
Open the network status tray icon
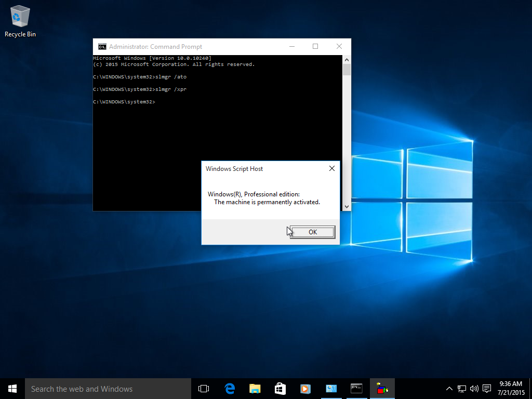[462, 389]
